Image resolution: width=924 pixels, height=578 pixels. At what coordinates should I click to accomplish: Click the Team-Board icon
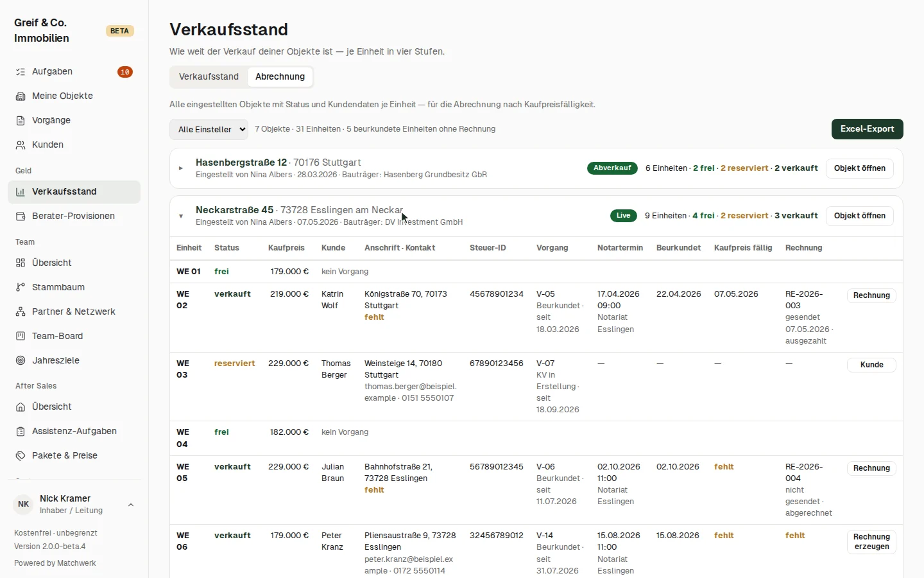[x=21, y=336]
